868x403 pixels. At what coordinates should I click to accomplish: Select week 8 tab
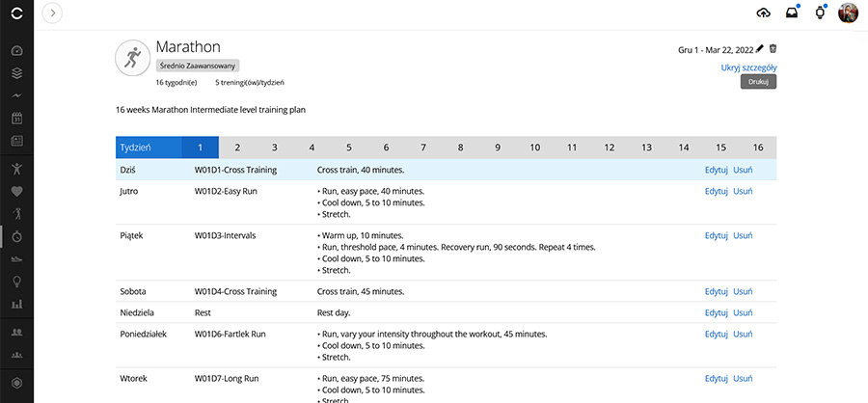click(x=461, y=148)
